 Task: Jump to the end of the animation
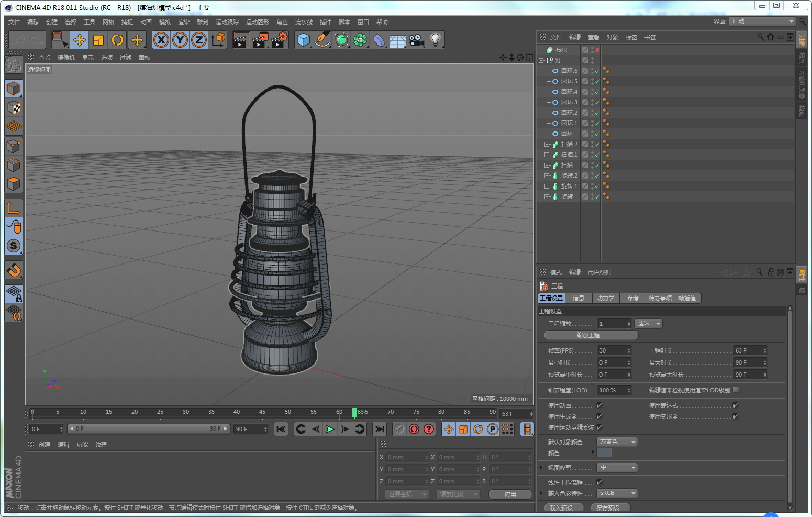pyautogui.click(x=380, y=429)
